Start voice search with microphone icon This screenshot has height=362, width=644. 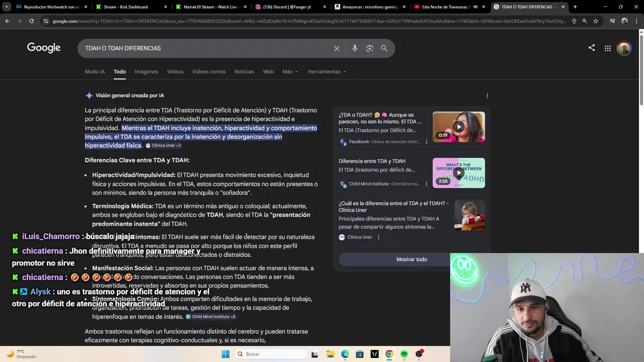pyautogui.click(x=355, y=48)
